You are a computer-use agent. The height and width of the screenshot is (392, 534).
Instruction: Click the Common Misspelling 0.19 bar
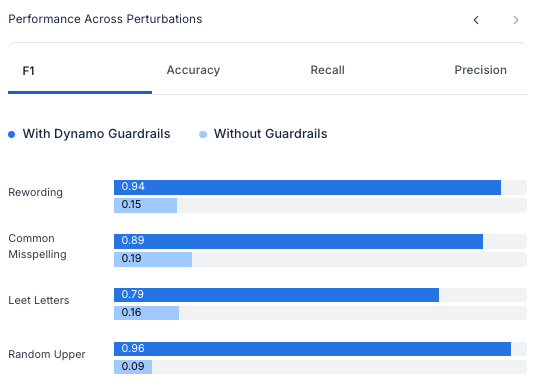point(153,260)
